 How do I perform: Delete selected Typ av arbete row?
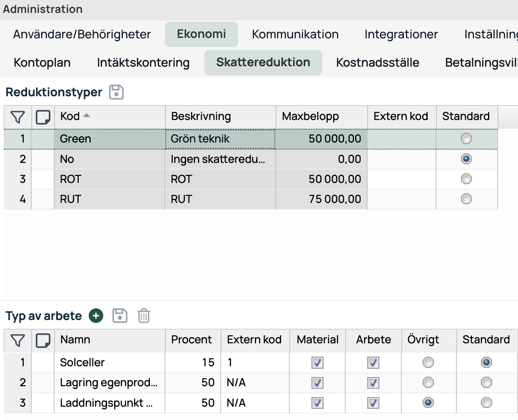[x=144, y=316]
